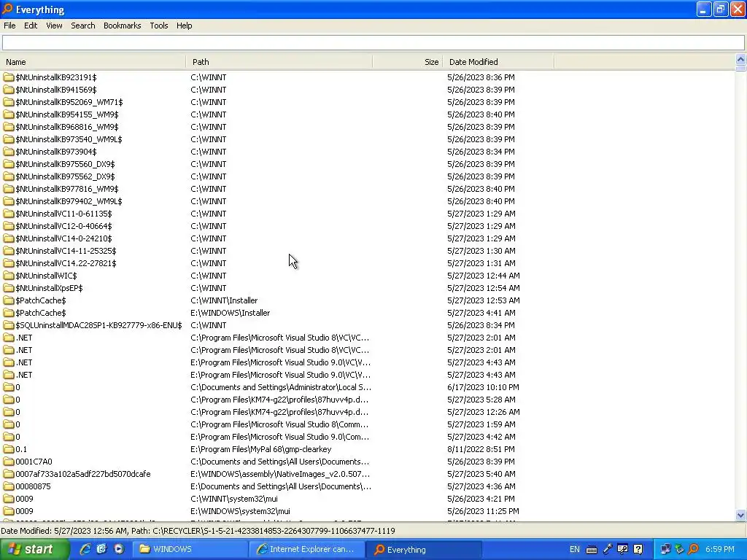Switch to Internet Explorer taskbar button
Viewport: 747px width, 560px height.
pyautogui.click(x=307, y=549)
